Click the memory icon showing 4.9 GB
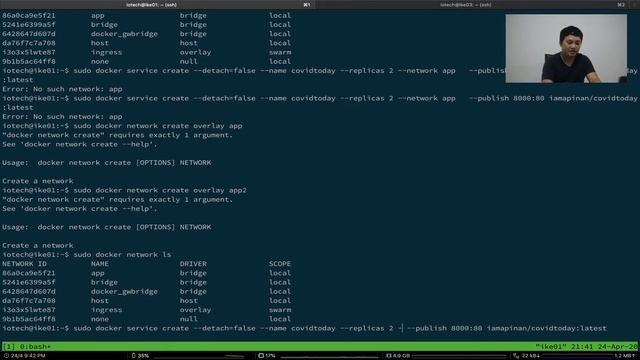640x360 pixels. click(389, 356)
